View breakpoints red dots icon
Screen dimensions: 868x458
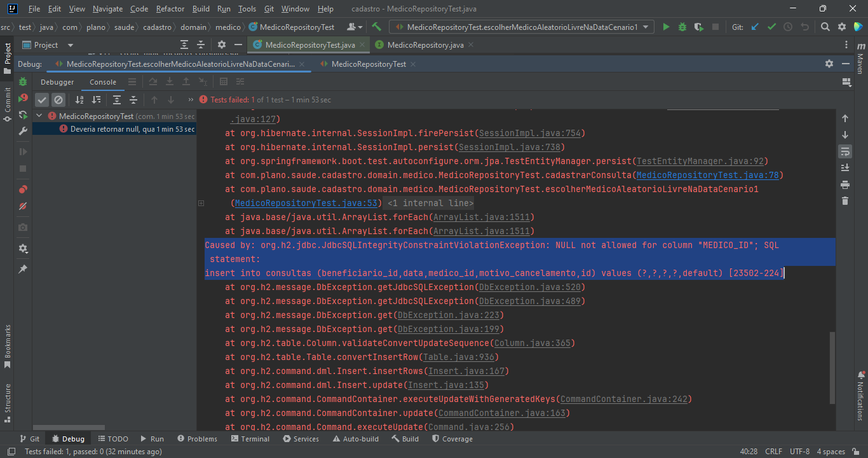click(x=23, y=190)
